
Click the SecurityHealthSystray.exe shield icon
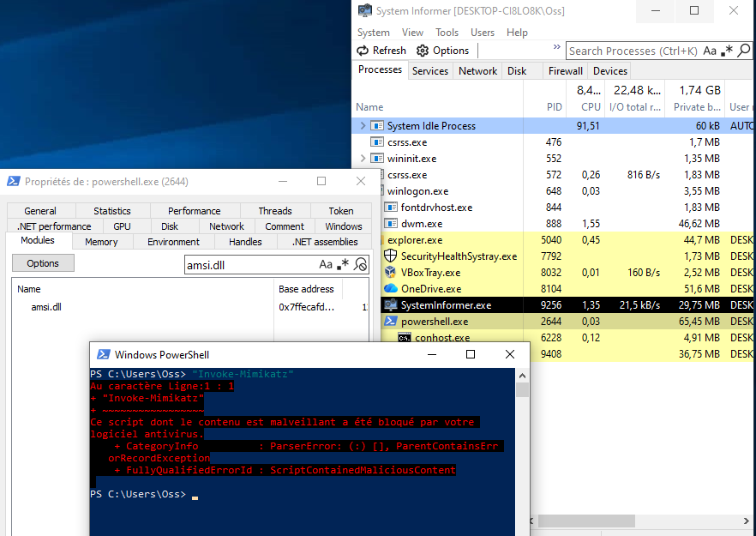click(x=390, y=256)
